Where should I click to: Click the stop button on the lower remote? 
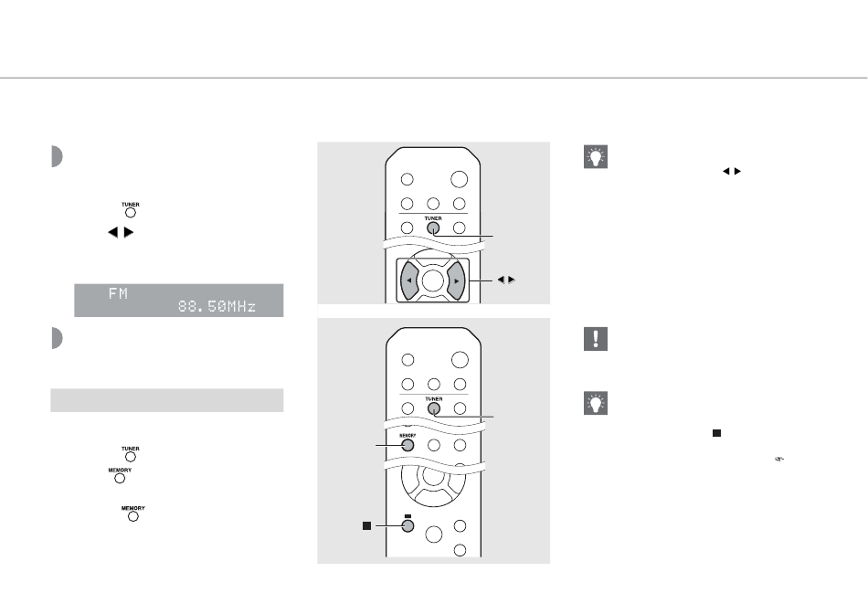tap(408, 525)
